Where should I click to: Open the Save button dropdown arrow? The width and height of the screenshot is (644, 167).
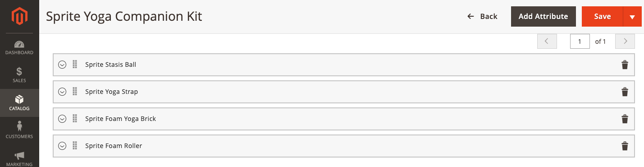click(x=632, y=17)
